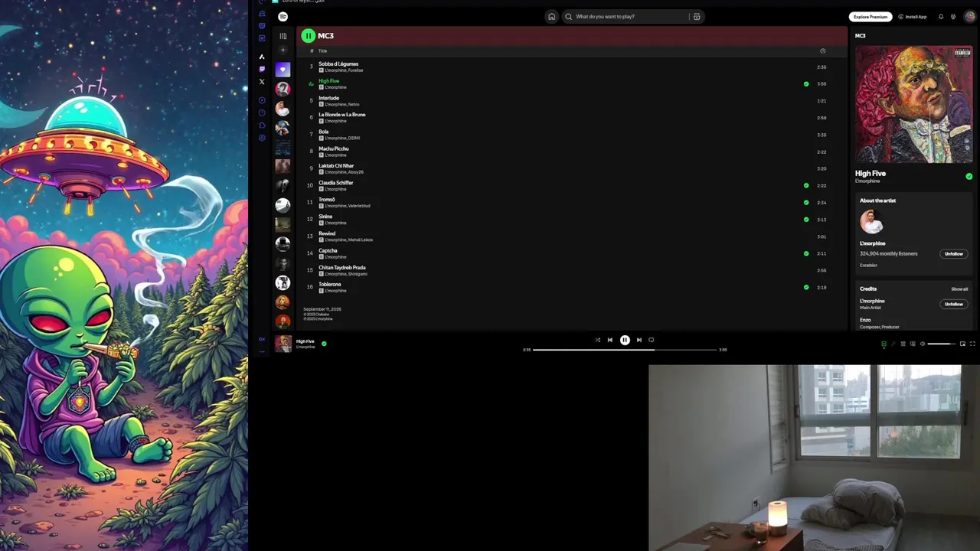
Task: Open History clock icon in browser sidebar
Action: point(262,112)
